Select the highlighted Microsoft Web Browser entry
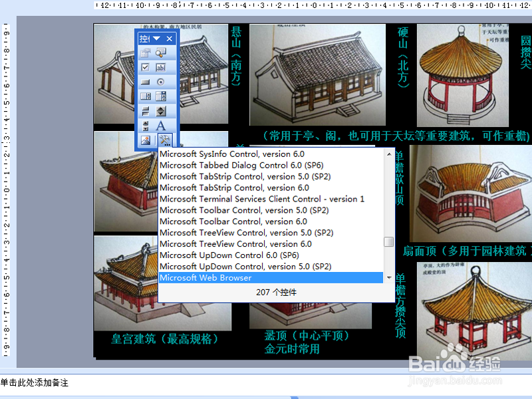The image size is (532, 399). [x=271, y=277]
